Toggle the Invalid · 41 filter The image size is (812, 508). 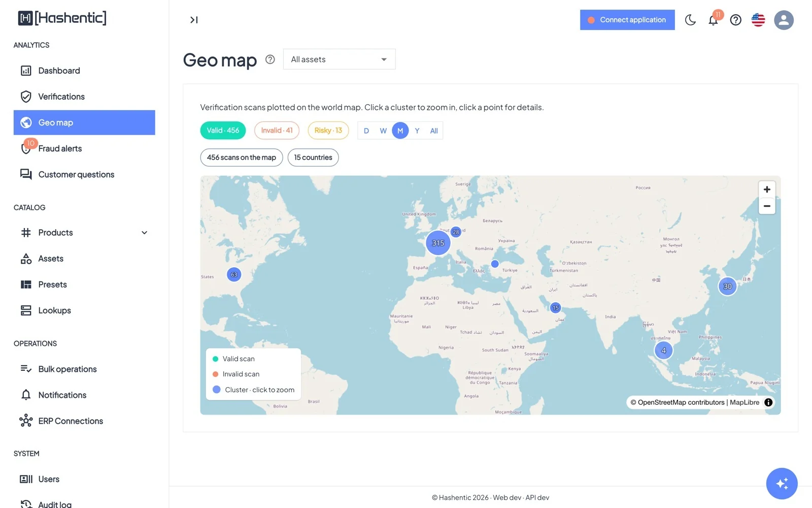(277, 131)
